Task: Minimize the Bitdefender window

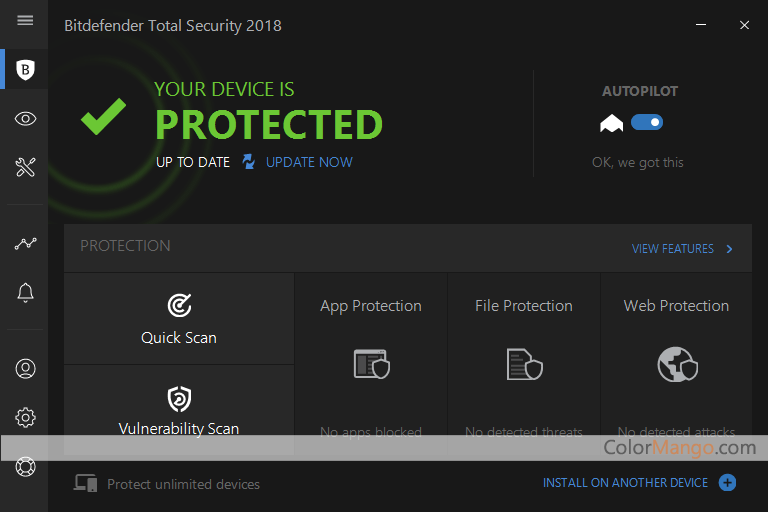Action: 701,24
